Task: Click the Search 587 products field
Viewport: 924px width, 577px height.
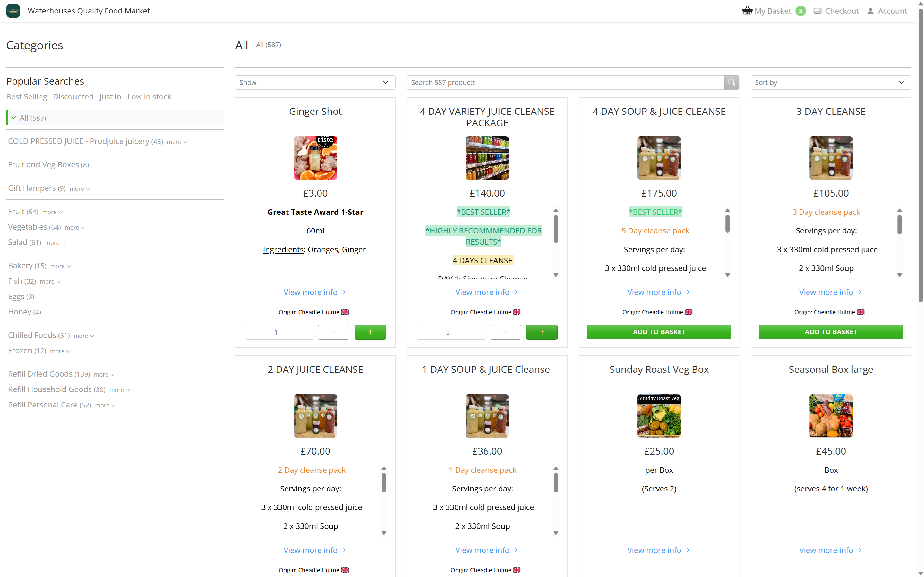Action: [565, 82]
